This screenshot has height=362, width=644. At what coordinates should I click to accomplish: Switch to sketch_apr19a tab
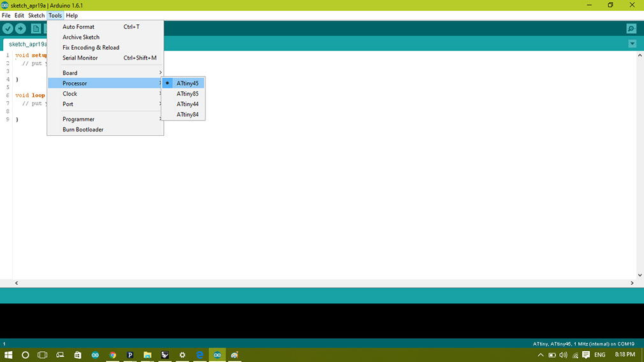[x=26, y=45]
